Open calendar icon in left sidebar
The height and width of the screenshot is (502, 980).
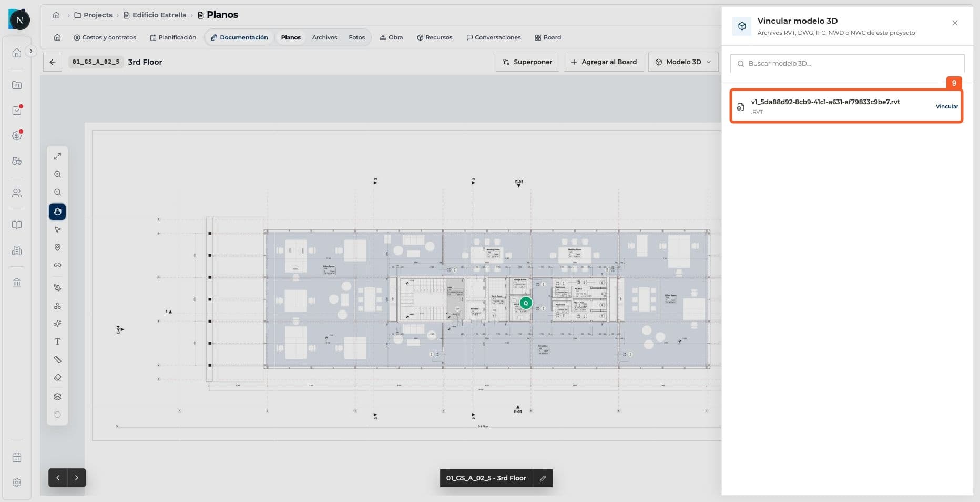[x=17, y=457]
